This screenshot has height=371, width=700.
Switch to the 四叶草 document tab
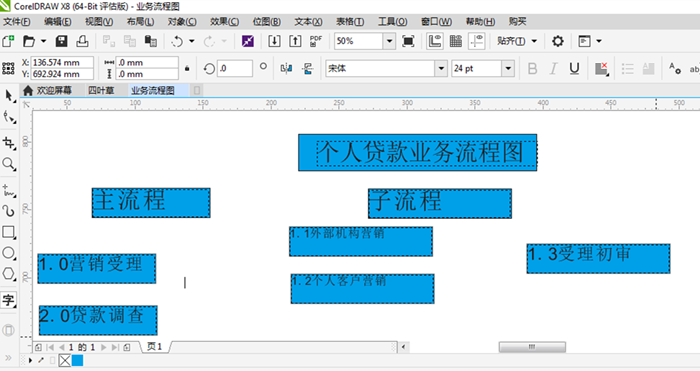tap(101, 91)
